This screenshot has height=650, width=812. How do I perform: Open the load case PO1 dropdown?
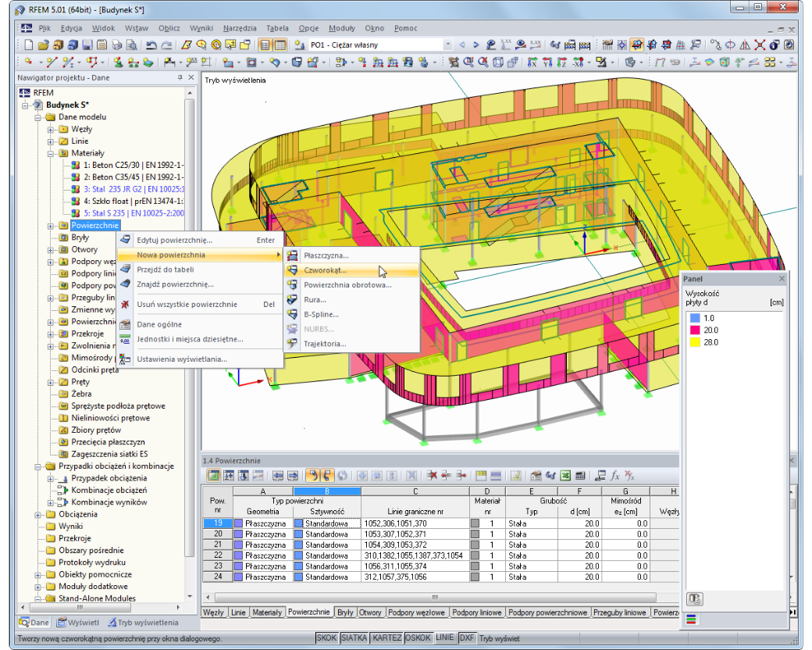point(448,45)
